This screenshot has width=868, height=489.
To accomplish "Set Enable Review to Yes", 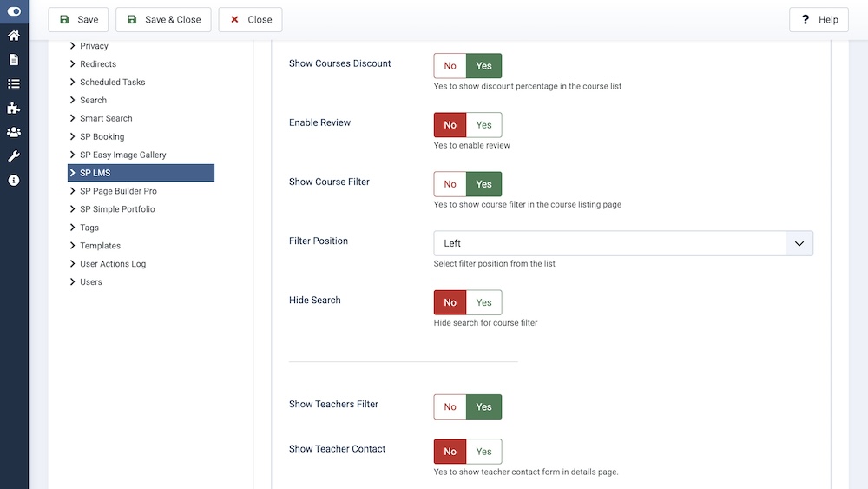I will [483, 125].
